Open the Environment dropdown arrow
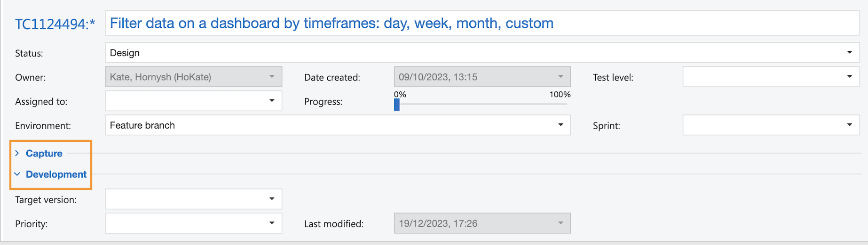Viewport: 868px width, 245px height. coord(560,125)
